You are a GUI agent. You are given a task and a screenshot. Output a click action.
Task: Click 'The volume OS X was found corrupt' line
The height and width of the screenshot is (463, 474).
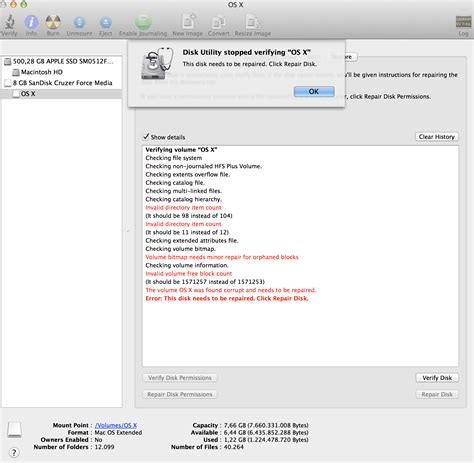pos(230,290)
